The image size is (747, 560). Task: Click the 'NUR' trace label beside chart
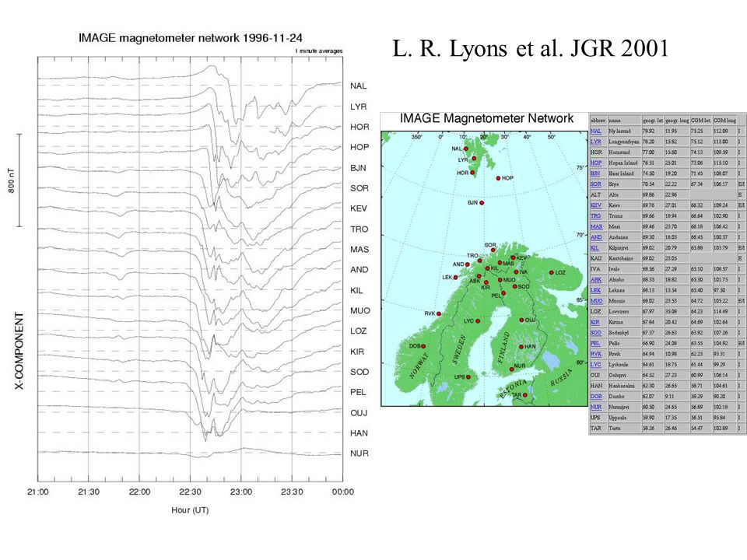[x=359, y=453]
